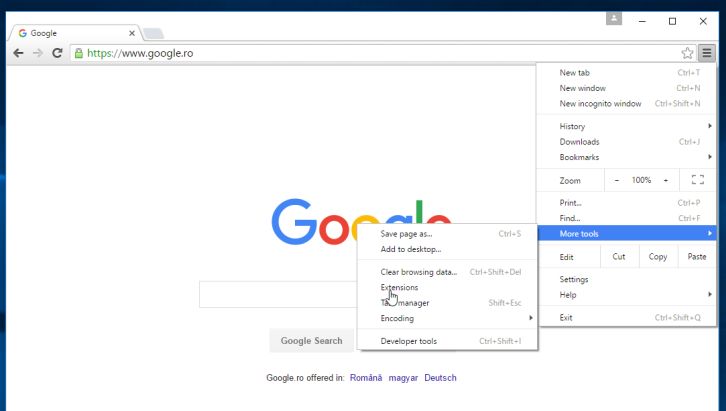Select Save page as... in submenu
This screenshot has height=411, width=726.
point(447,234)
